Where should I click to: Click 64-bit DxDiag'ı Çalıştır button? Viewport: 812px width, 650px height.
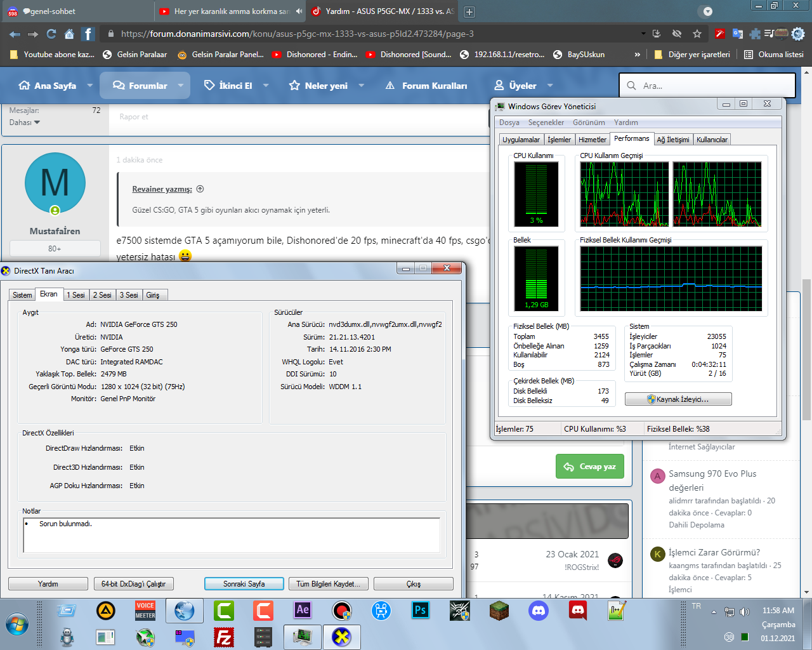pos(134,584)
